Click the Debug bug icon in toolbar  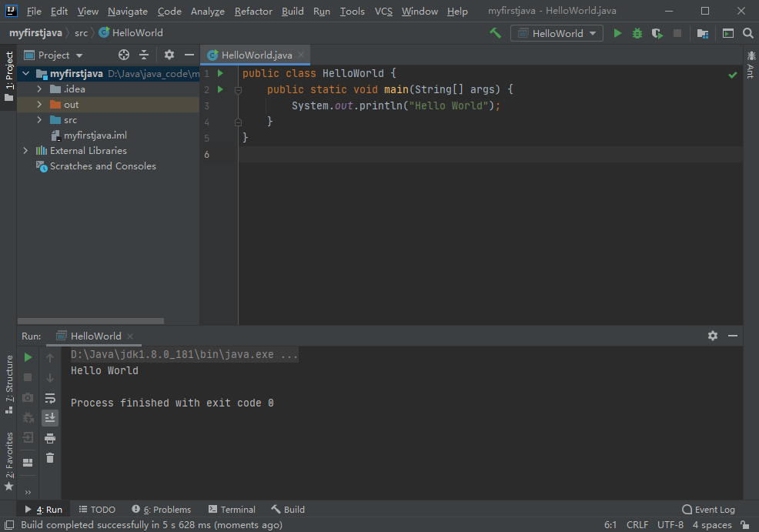pos(637,33)
